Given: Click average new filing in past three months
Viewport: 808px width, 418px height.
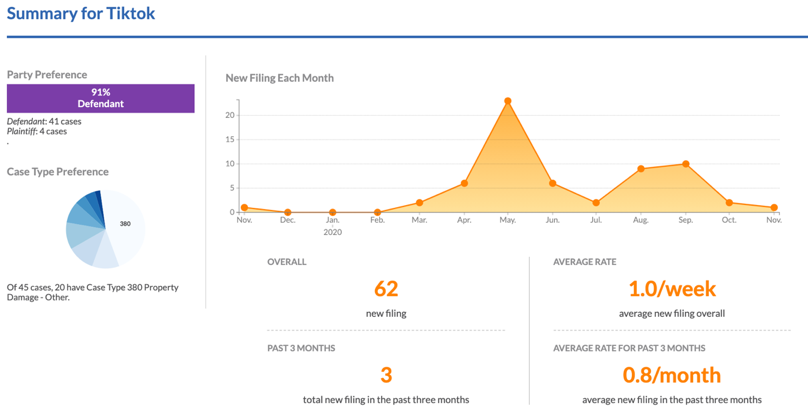Looking at the screenshot, I should click(672, 399).
